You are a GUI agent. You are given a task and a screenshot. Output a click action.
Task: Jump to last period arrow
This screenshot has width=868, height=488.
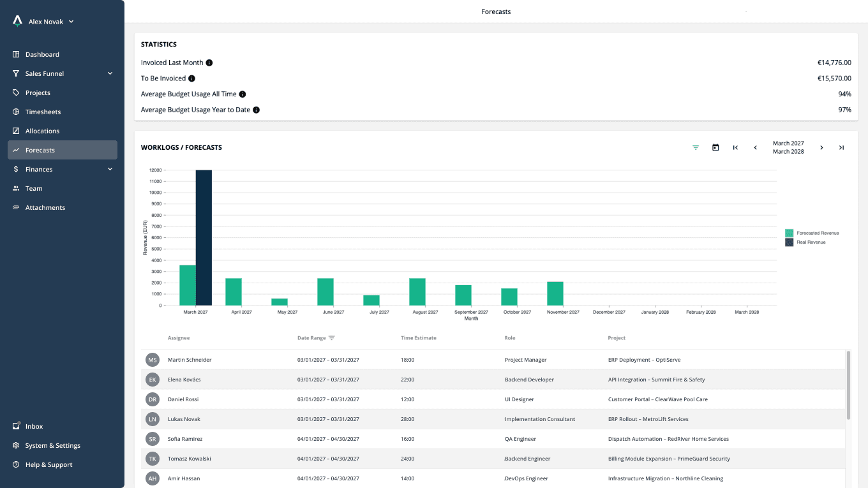point(841,147)
